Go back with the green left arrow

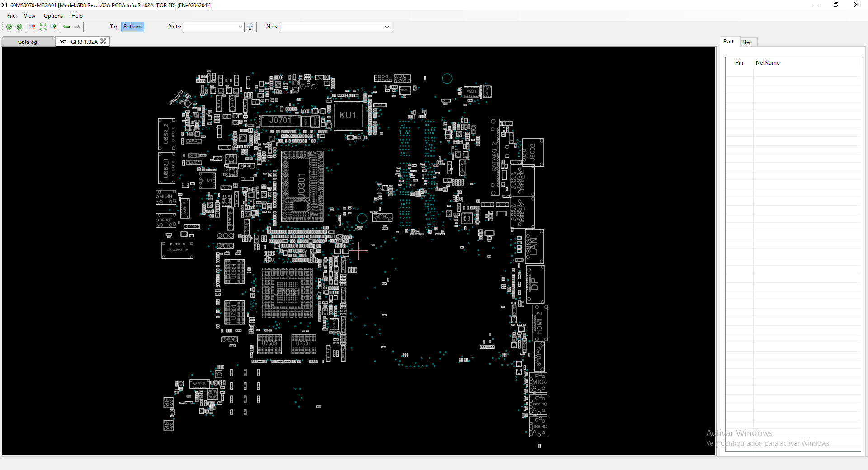[67, 27]
